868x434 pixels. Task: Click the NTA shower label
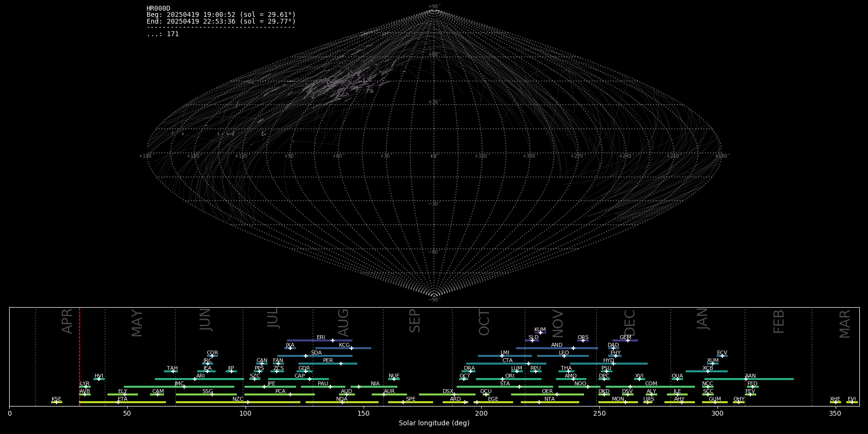point(550,399)
